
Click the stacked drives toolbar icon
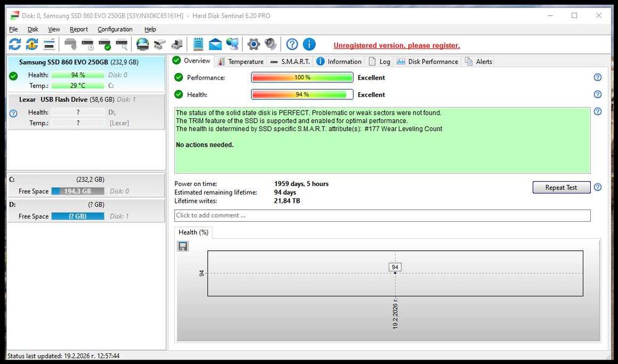159,44
